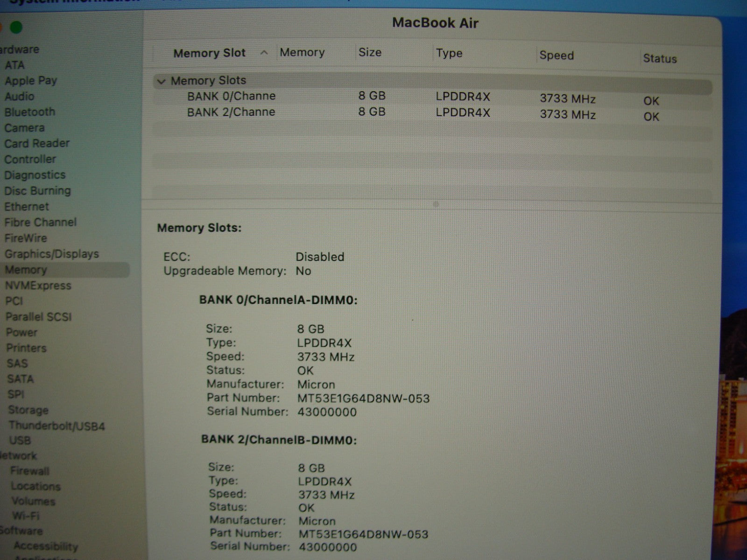Choose NVMExpress from hardware list

coord(38,286)
